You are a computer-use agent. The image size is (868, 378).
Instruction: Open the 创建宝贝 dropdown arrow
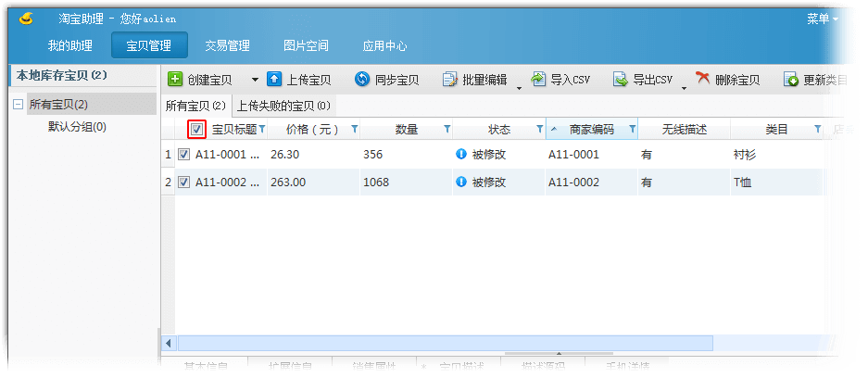click(255, 80)
